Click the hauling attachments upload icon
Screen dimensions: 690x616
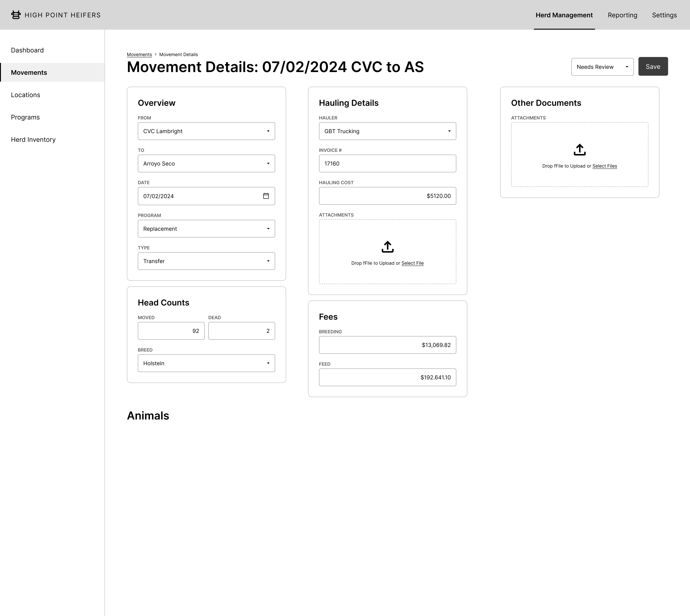click(387, 247)
